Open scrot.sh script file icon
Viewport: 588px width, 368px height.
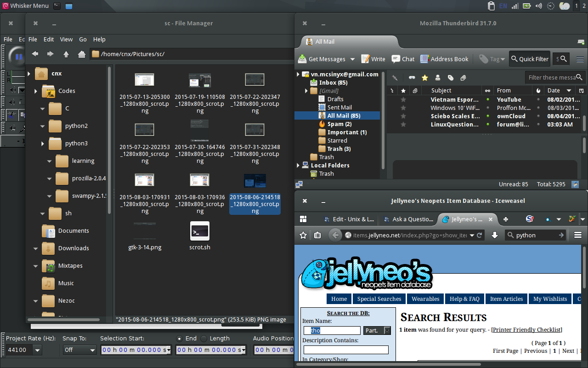(200, 232)
